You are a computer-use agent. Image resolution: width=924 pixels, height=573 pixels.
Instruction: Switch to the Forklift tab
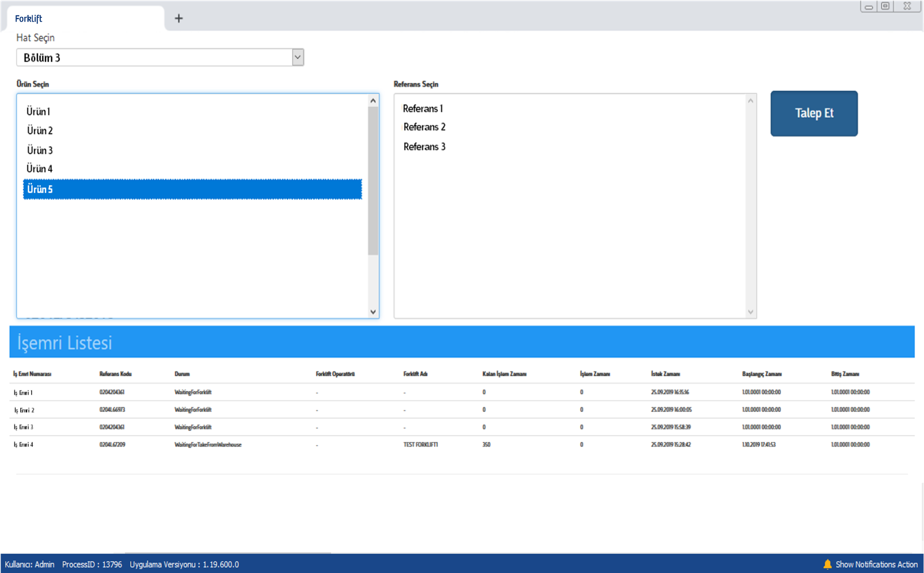[x=29, y=19]
